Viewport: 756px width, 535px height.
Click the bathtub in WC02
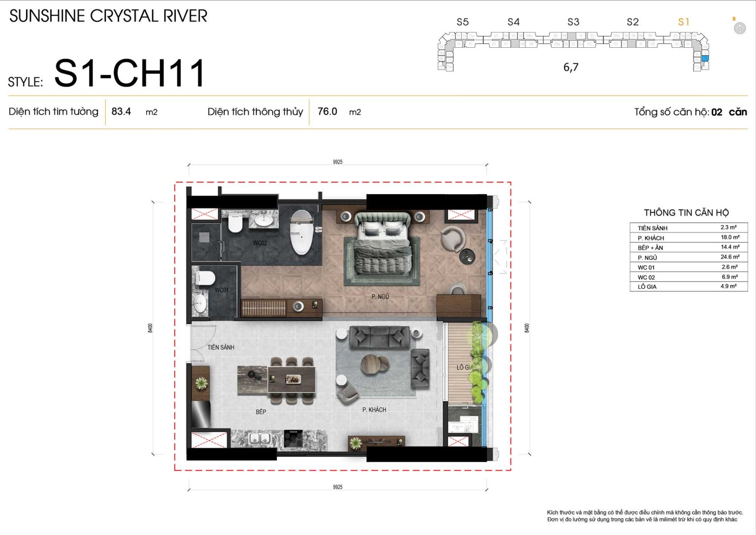pyautogui.click(x=302, y=232)
